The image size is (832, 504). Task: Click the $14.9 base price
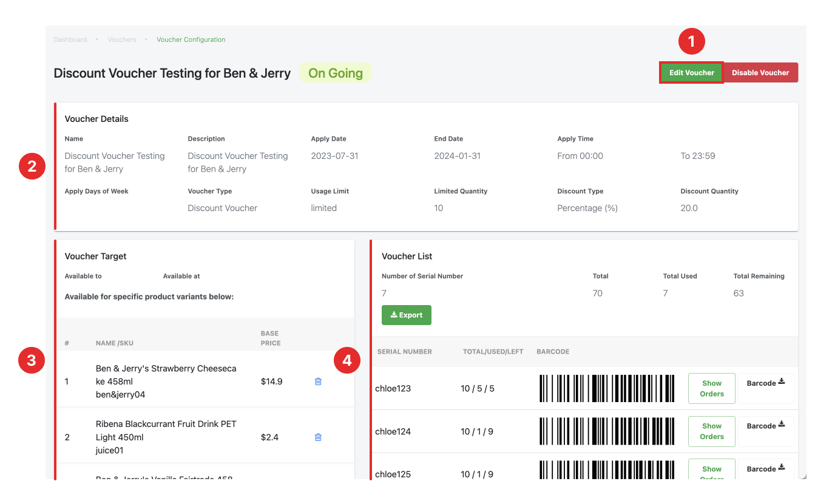pos(271,381)
